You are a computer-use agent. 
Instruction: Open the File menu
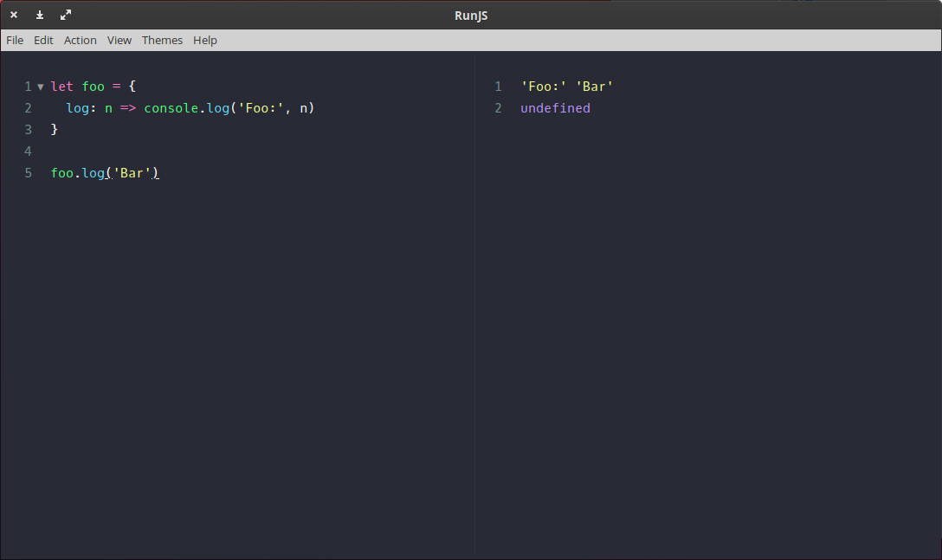coord(15,40)
